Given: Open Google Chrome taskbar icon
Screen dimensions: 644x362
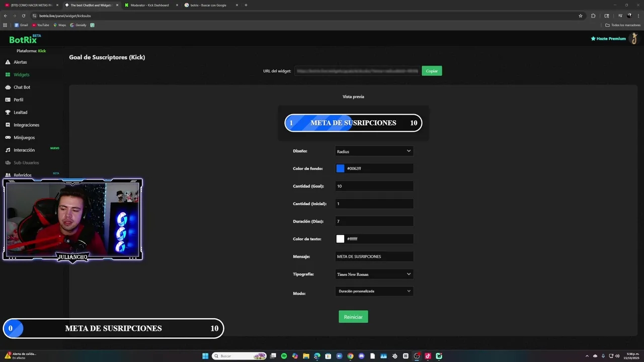Looking at the screenshot, I should pos(350,356).
